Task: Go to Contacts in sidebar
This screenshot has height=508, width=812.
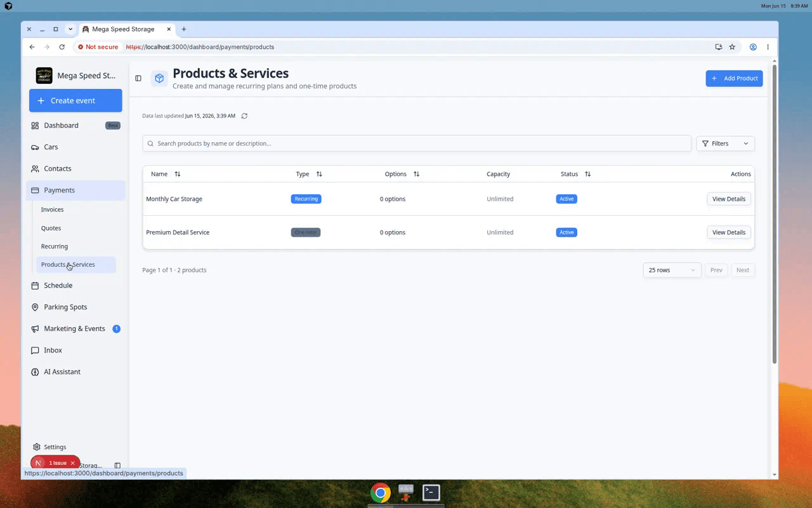Action: [x=75, y=169]
